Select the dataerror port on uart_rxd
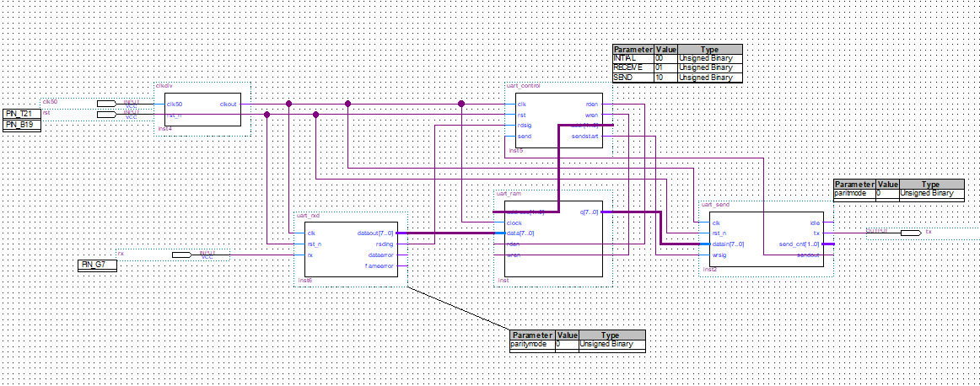This screenshot has height=386, width=980. [x=382, y=255]
